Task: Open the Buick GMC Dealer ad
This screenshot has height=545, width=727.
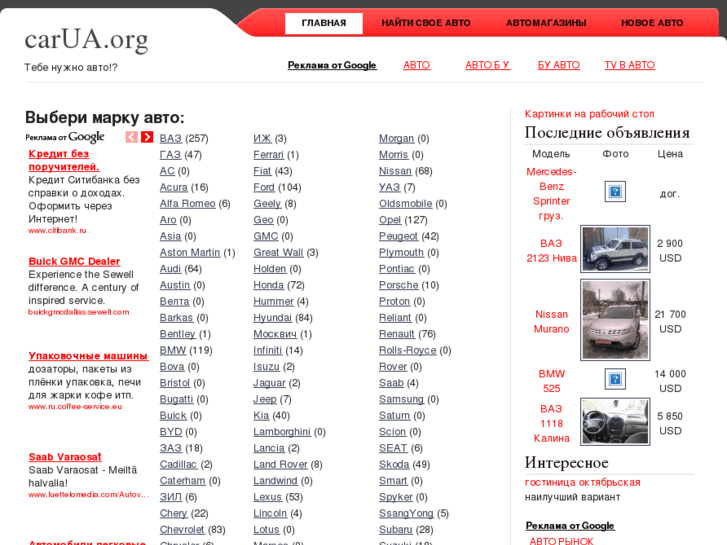Action: coord(74,261)
